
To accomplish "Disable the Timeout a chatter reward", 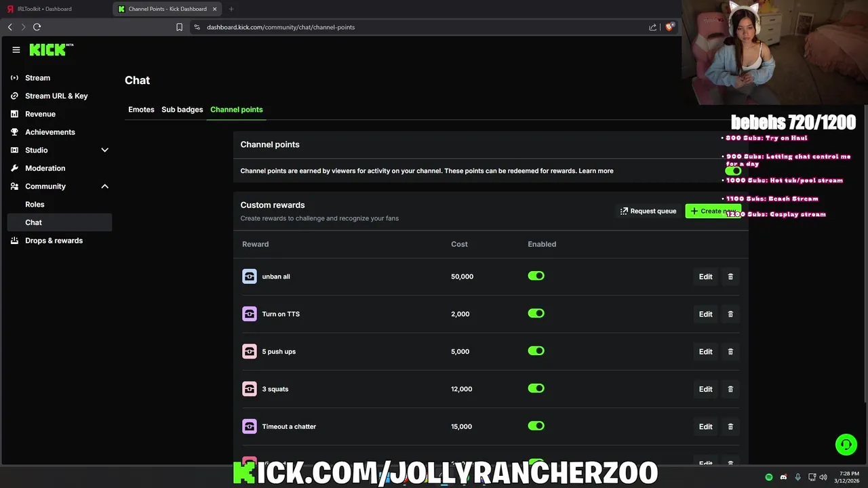I will click(536, 426).
